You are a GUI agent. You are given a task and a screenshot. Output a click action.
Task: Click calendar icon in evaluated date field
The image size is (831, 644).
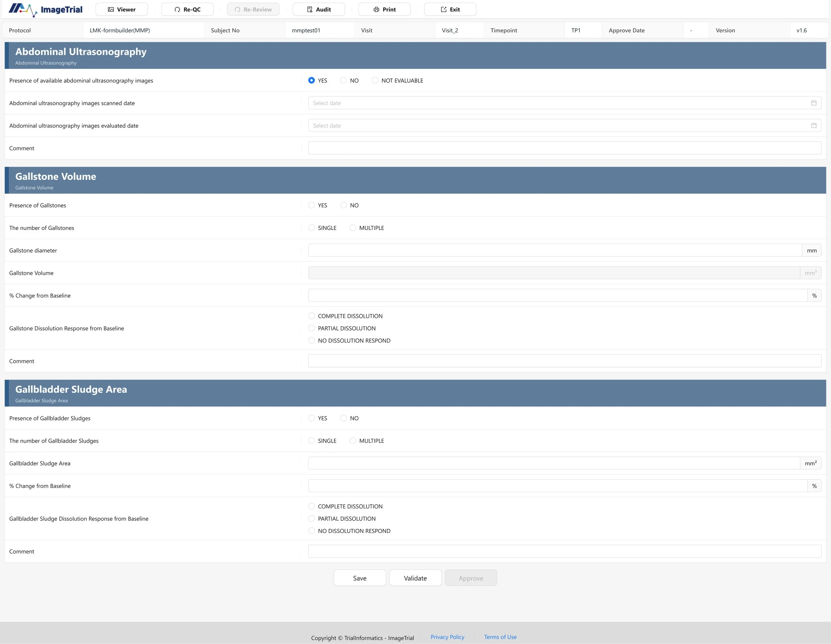coord(814,125)
